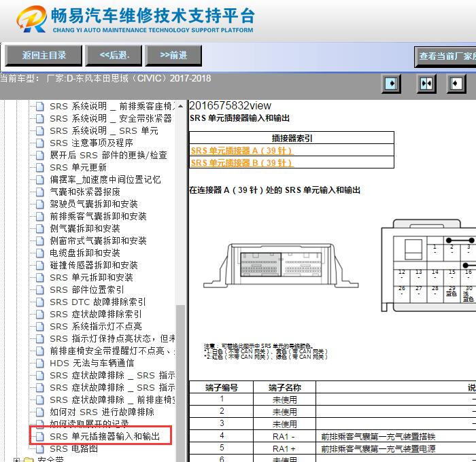Screen dimensions: 476x462
Task: Open 碰撞传感器拆卸和安装
Action: point(94,265)
